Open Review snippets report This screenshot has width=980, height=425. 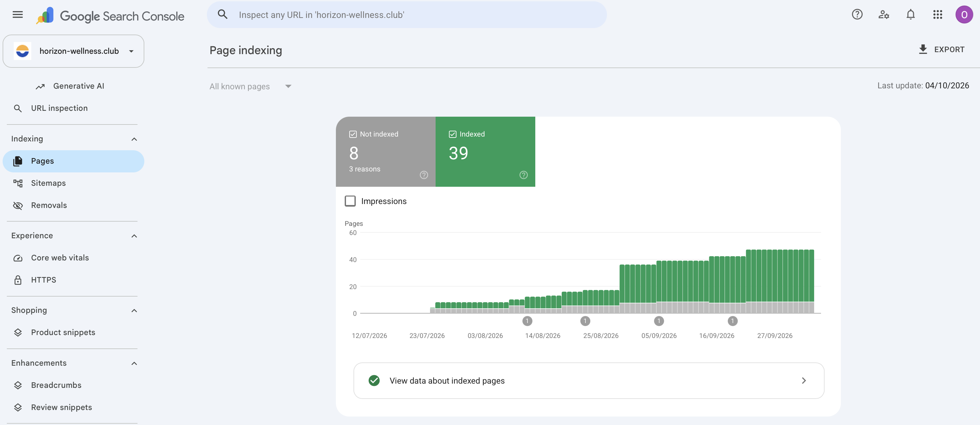[73, 407]
